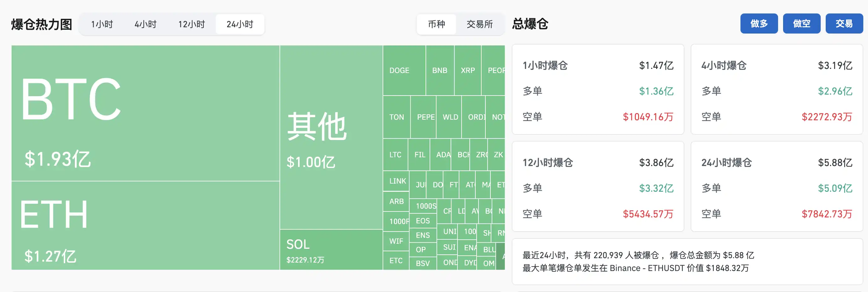Open the 交易 button
The height and width of the screenshot is (292, 868).
844,23
